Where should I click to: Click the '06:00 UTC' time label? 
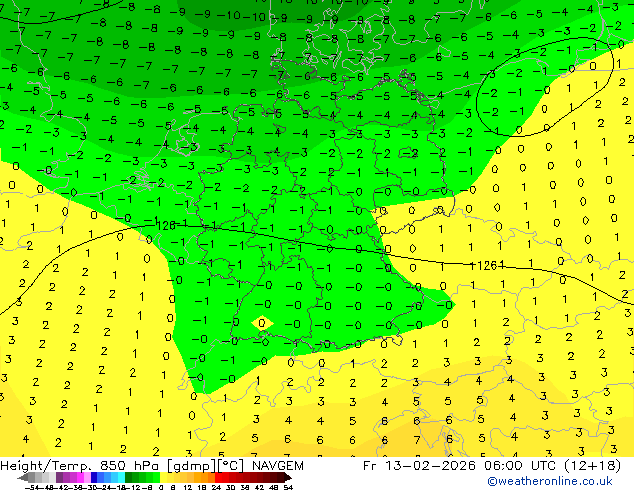(519, 466)
